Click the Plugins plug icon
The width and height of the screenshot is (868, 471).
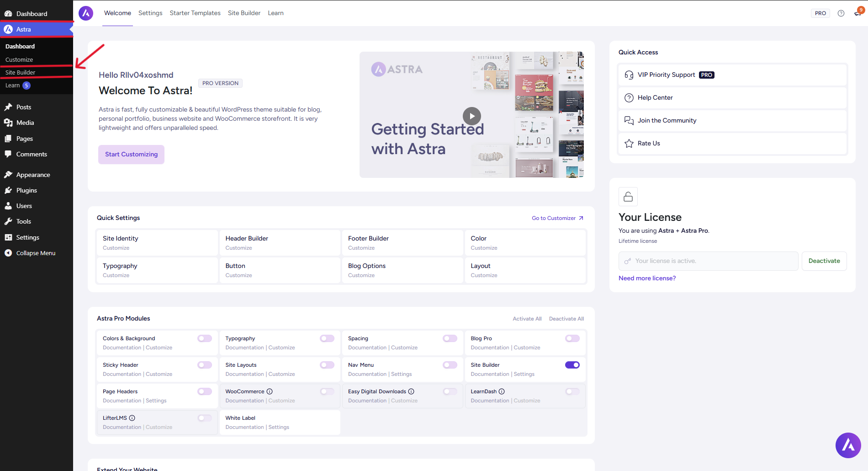8,190
